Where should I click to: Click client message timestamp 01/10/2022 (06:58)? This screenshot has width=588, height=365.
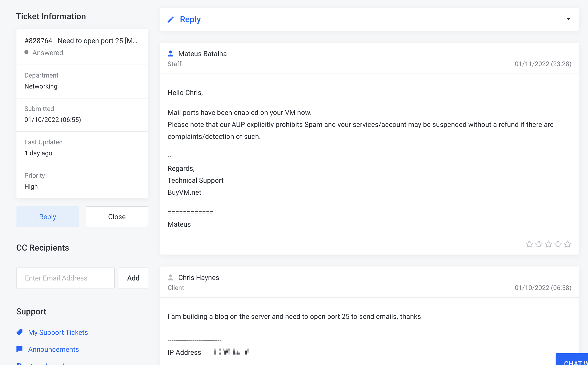(x=543, y=288)
